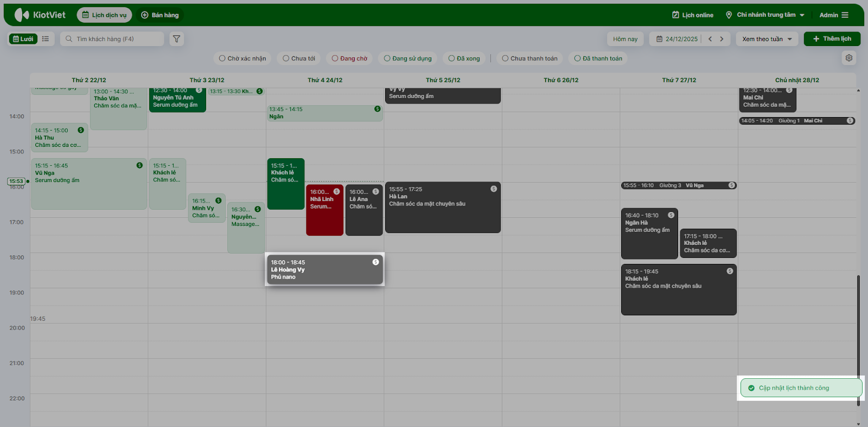The image size is (868, 427).
Task: Select 'Chờ xác nhận' status filter
Action: coord(242,59)
